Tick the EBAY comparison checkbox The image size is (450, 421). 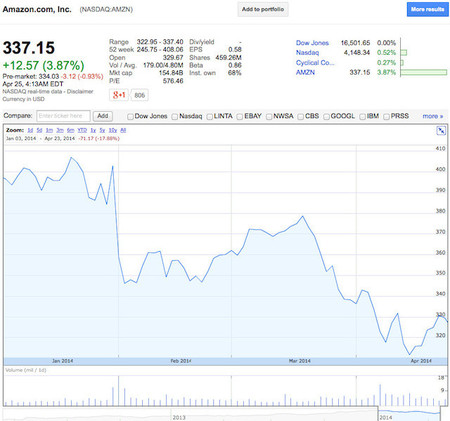tap(240, 116)
